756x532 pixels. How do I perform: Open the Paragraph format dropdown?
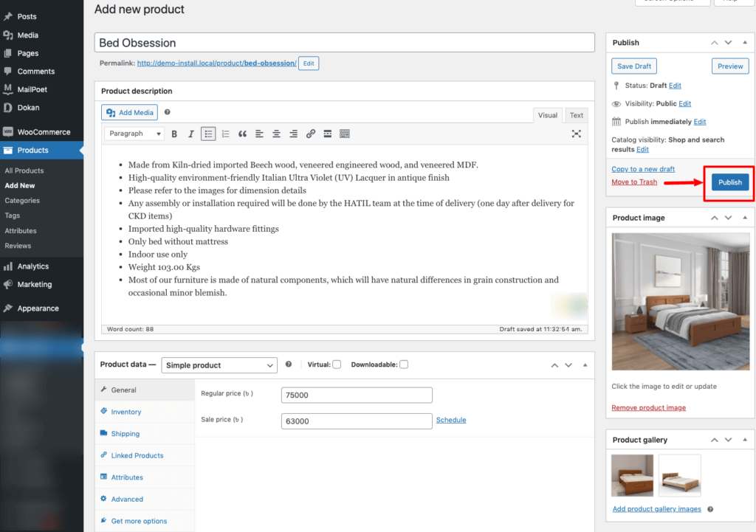point(134,134)
